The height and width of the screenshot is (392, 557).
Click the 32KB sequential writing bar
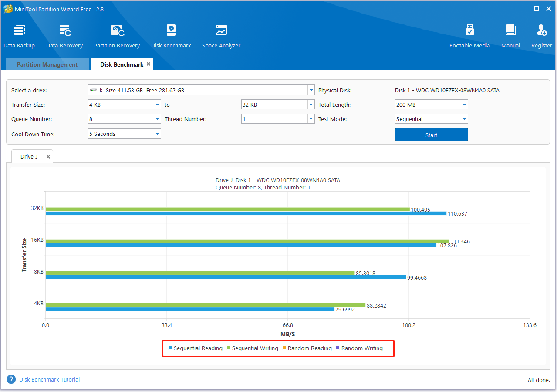click(x=228, y=210)
